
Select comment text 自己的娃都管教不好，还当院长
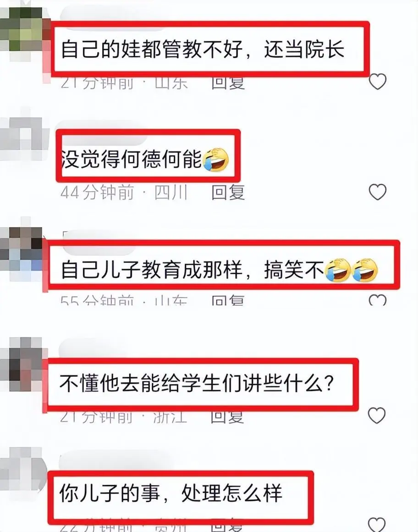point(203,49)
